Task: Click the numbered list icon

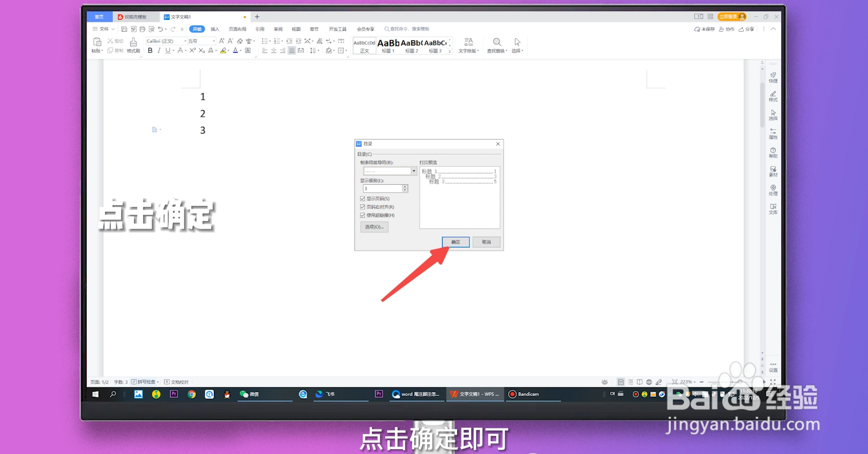Action: [x=277, y=41]
